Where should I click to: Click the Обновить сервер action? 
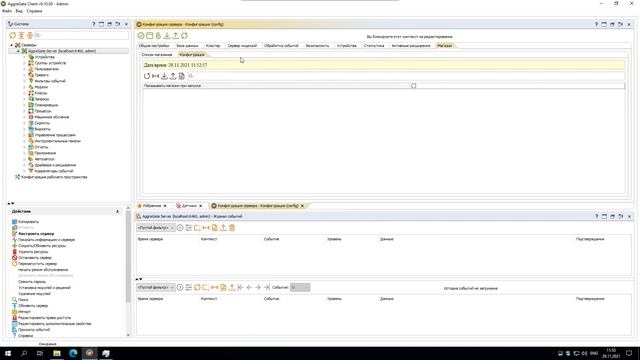click(33, 306)
